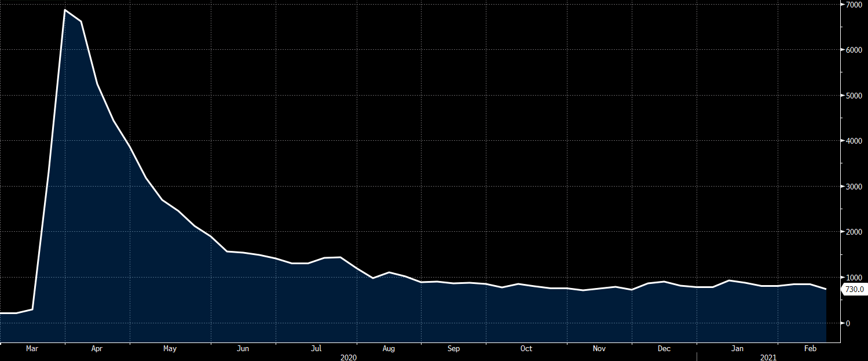Click the 730.0 last value label
Viewport: 868px width, 361px height.
point(854,289)
